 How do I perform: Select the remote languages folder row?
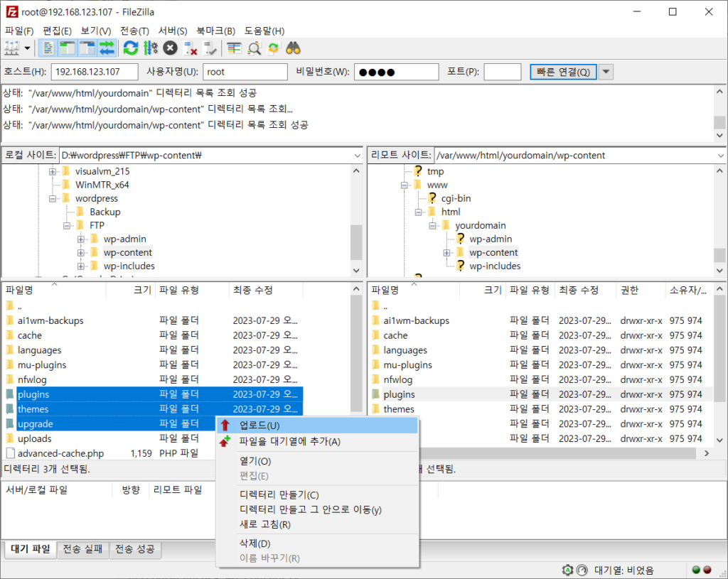pyautogui.click(x=541, y=350)
